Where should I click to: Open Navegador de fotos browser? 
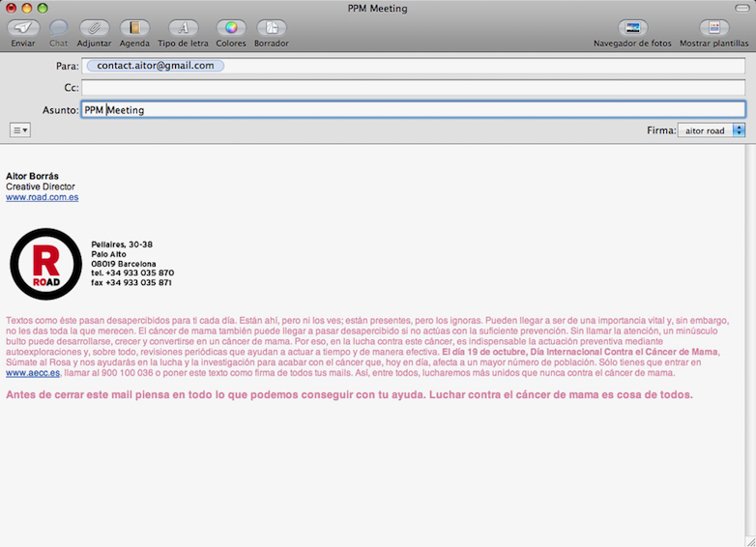[632, 28]
